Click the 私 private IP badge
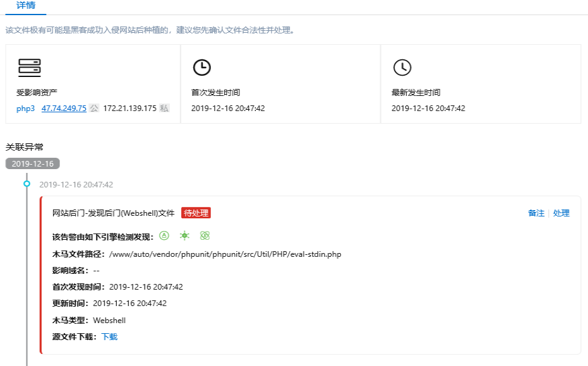 [164, 109]
